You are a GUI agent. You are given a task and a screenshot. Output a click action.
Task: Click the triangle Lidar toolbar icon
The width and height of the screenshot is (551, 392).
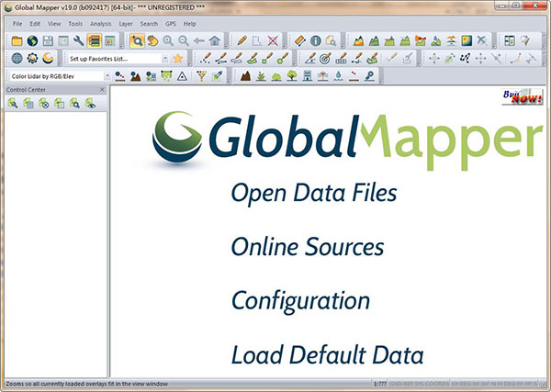(182, 76)
